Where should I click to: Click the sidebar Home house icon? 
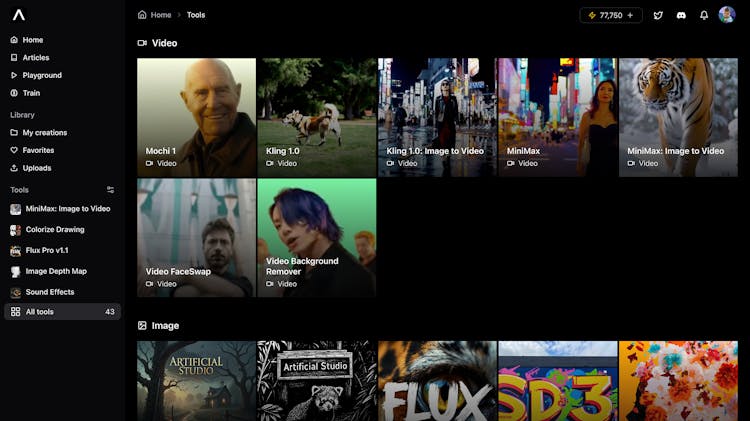pyautogui.click(x=14, y=40)
